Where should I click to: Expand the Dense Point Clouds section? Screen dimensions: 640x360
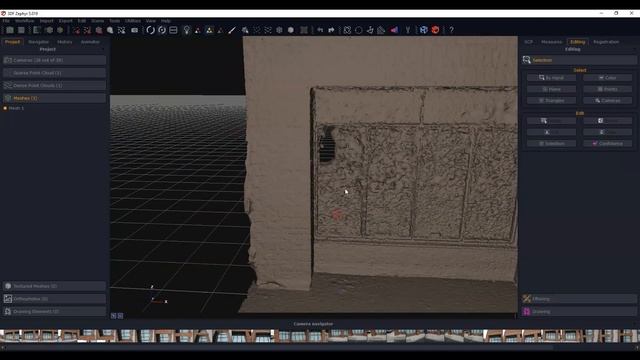(54, 85)
